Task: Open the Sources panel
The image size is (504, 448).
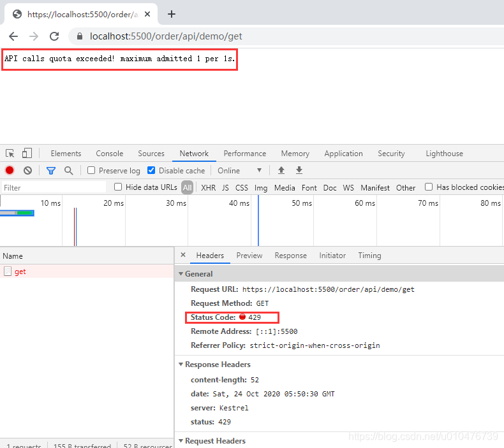Action: coord(151,154)
